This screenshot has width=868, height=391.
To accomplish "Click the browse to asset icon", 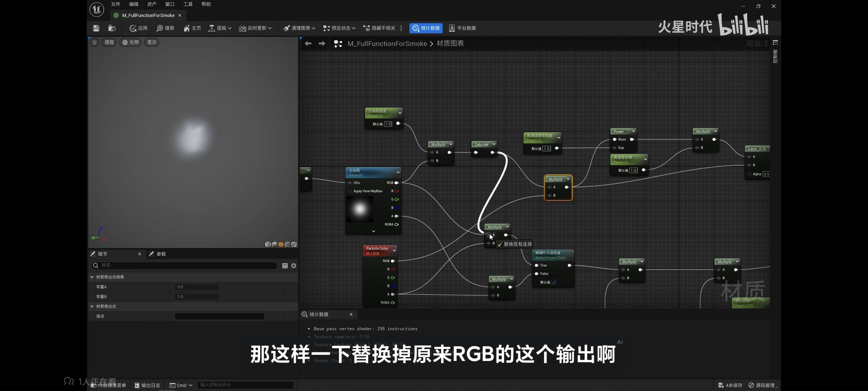I will coord(112,28).
